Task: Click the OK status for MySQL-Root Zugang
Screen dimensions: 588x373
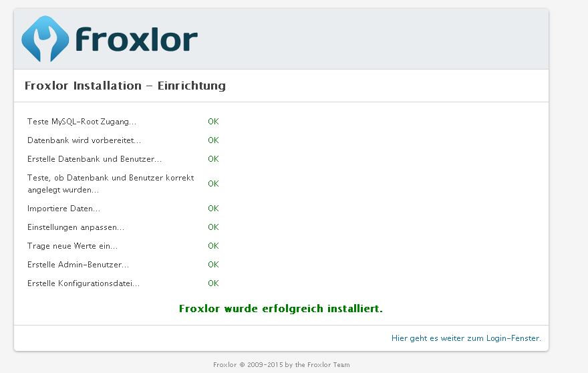Action: [213, 122]
